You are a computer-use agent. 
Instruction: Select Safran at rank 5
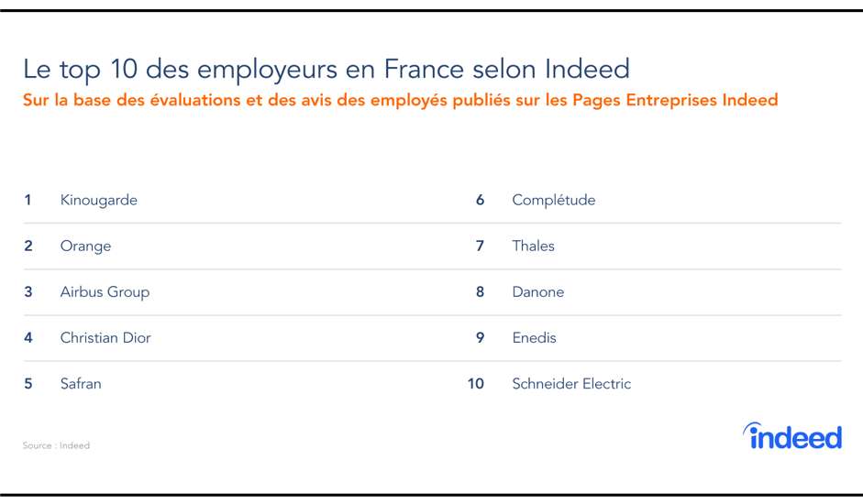(x=81, y=384)
